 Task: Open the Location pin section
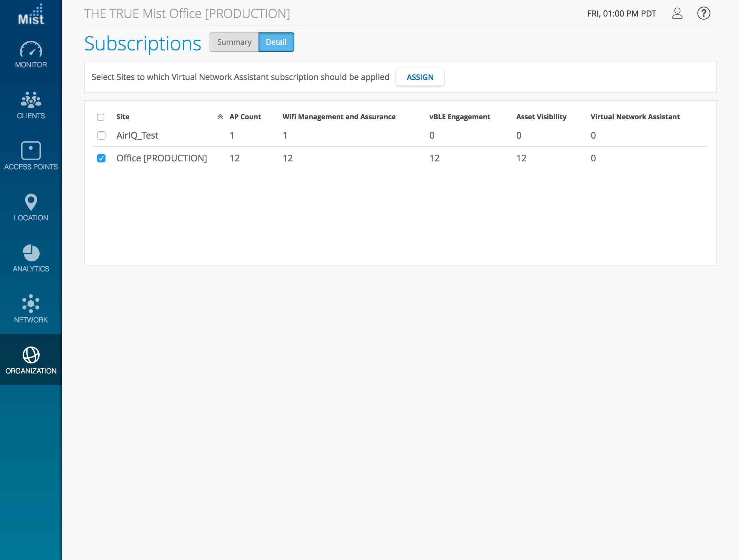(31, 207)
